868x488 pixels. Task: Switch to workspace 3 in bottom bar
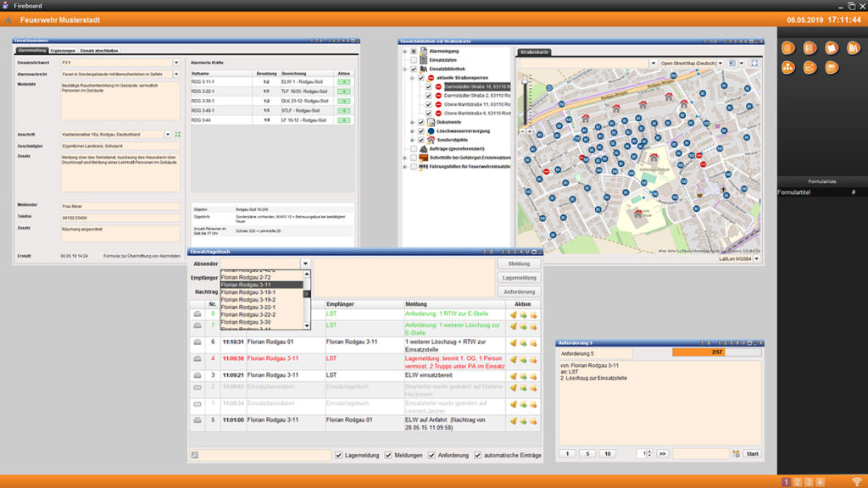point(809,482)
